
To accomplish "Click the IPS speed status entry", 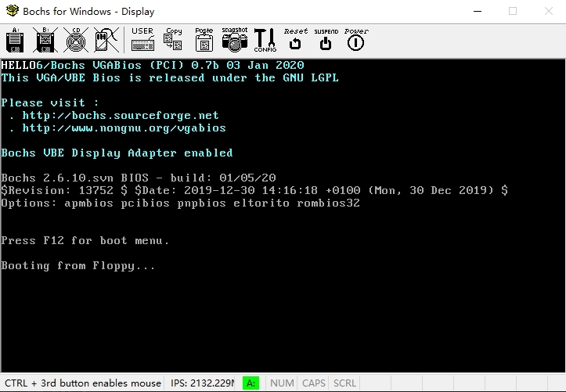I will coord(202,383).
